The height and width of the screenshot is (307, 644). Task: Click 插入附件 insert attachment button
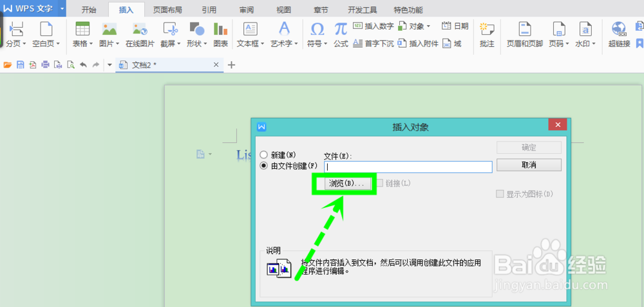pos(418,44)
